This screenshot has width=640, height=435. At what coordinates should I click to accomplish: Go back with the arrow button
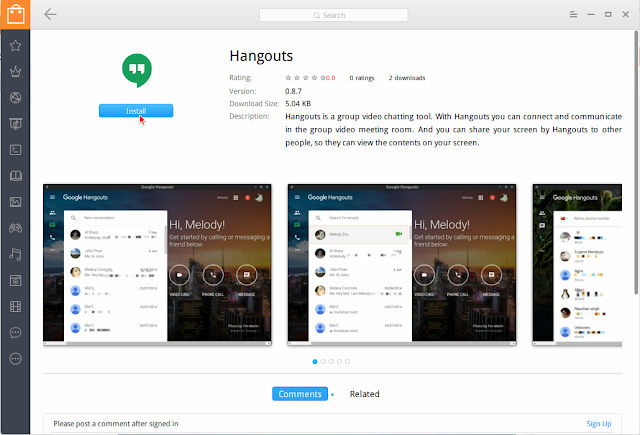pyautogui.click(x=50, y=14)
